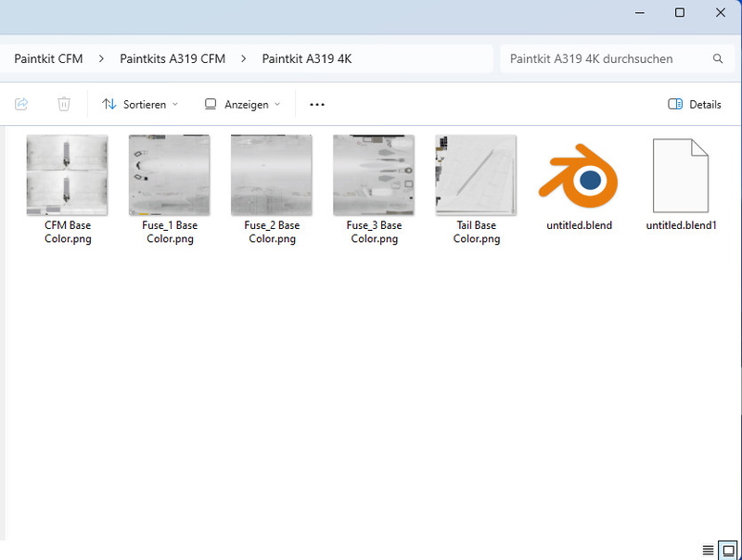Viewport: 742px width, 560px height.
Task: Click the Paintkit A319 4K breadcrumb
Action: [x=307, y=58]
